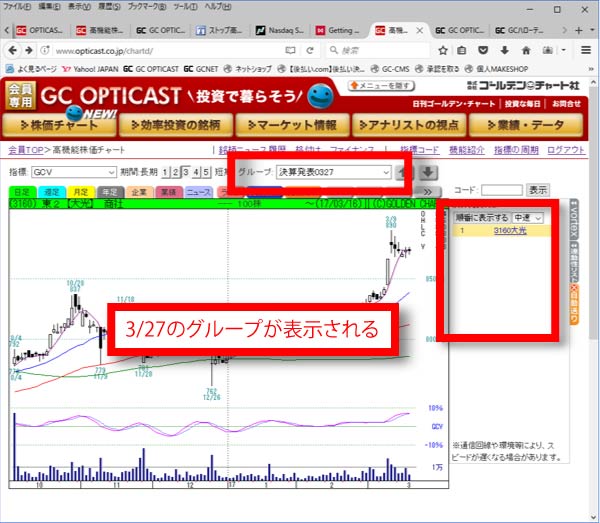600x523 pixels.
Task: Open the 編集 menu
Action: click(49, 7)
